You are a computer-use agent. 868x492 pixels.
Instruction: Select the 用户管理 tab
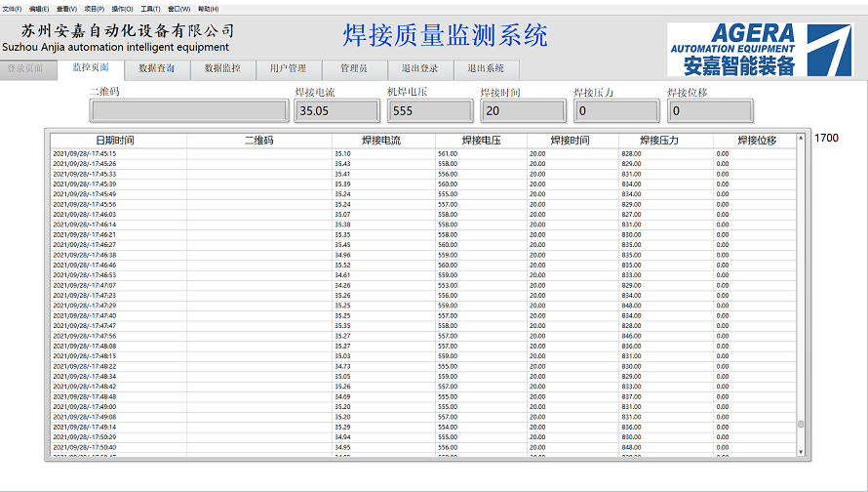288,69
